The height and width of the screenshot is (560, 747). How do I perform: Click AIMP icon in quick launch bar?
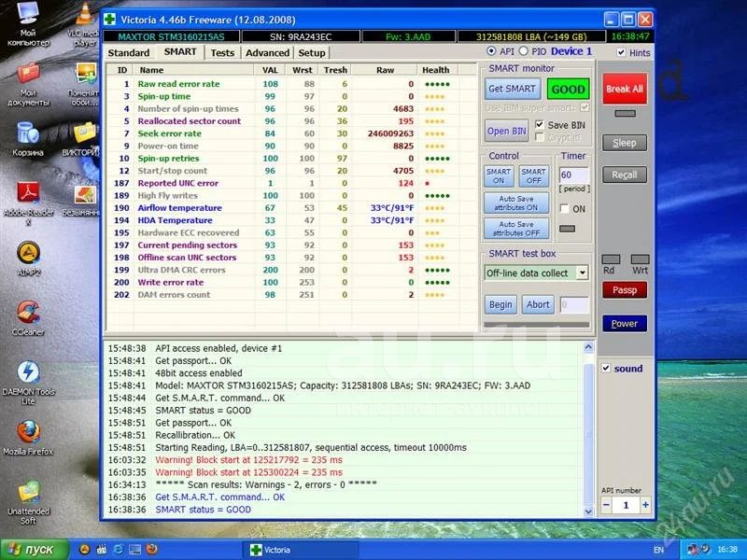click(84, 549)
